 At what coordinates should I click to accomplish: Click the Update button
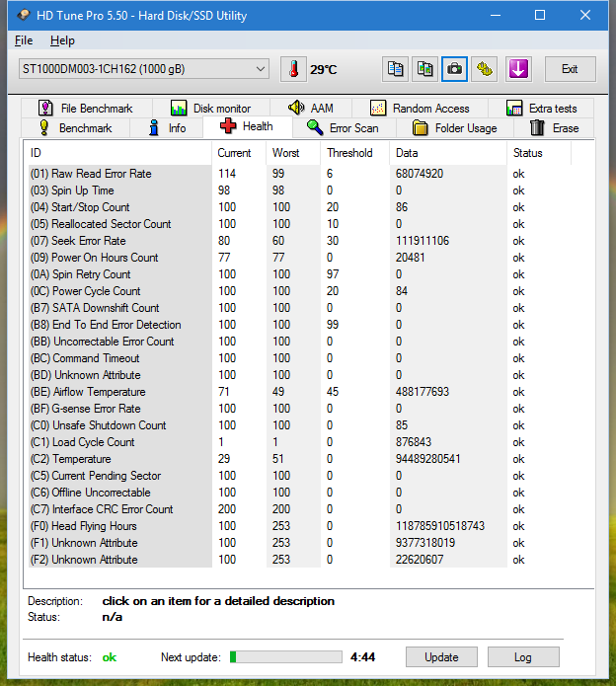(441, 657)
